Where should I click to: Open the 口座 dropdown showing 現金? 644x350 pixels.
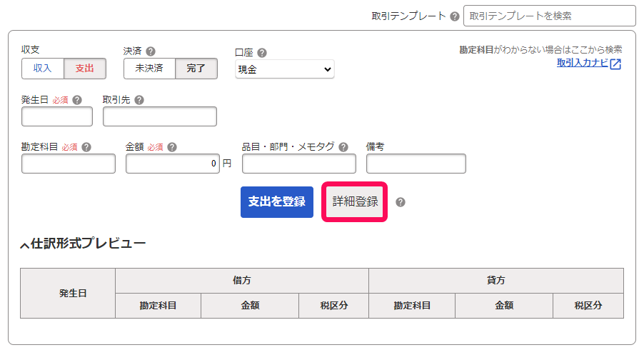[285, 69]
